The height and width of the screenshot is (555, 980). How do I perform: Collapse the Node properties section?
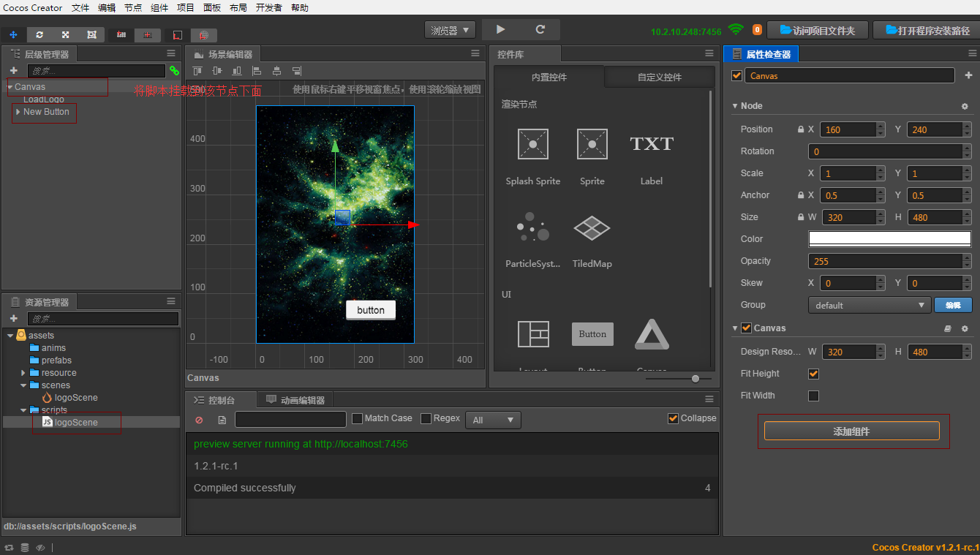[735, 106]
